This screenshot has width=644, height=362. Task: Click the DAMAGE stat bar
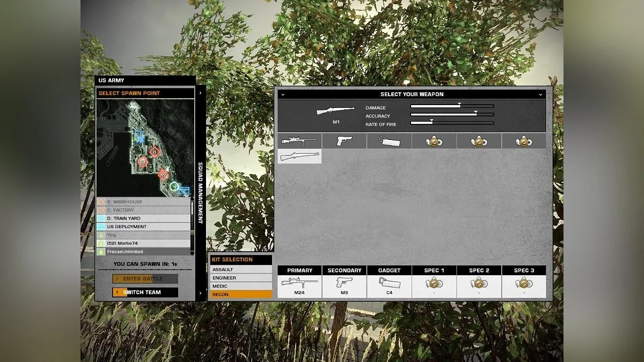tap(452, 106)
